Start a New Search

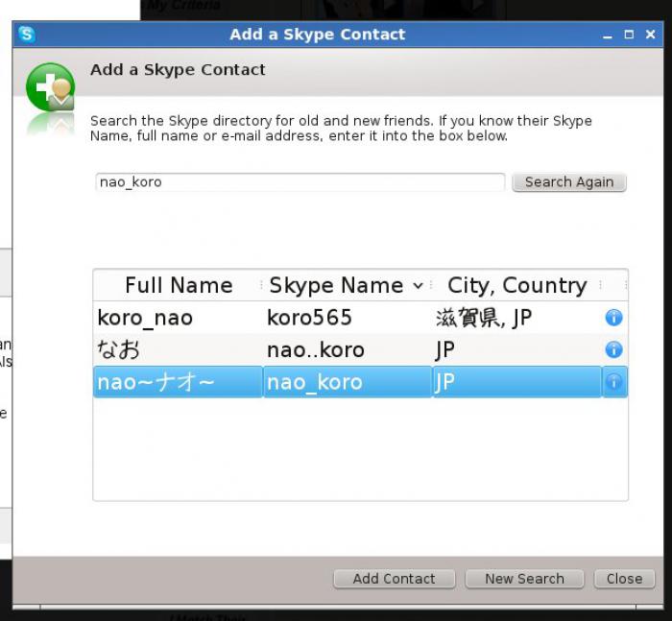524,579
